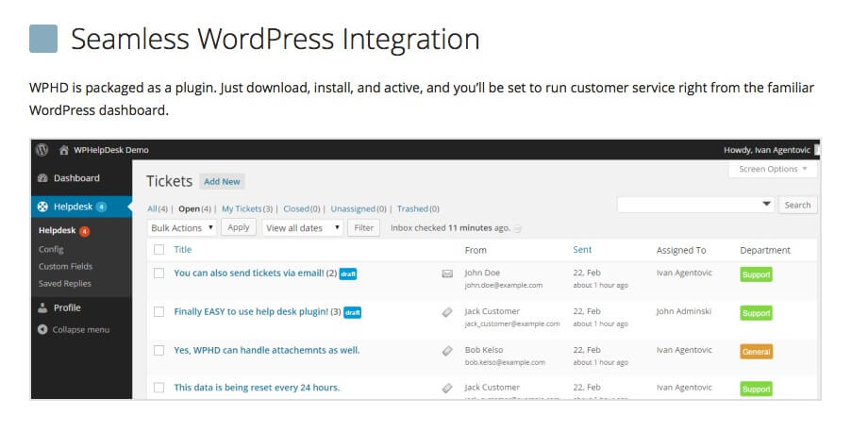Click the Dashboard gauge icon in sidebar

42,178
